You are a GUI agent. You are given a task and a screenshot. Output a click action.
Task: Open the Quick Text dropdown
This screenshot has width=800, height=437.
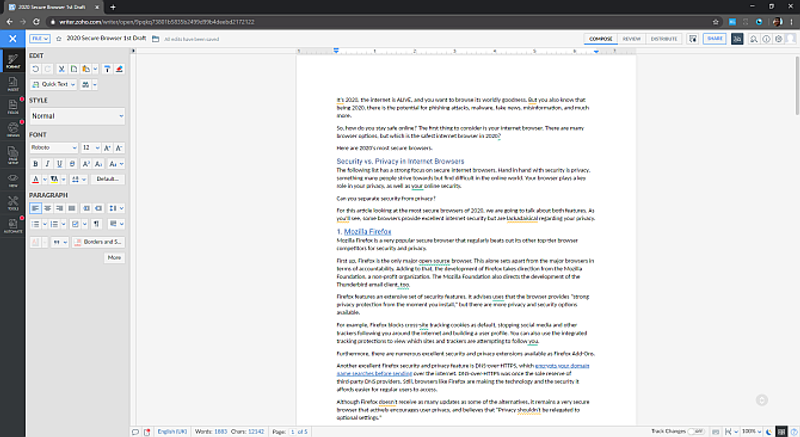coord(54,84)
